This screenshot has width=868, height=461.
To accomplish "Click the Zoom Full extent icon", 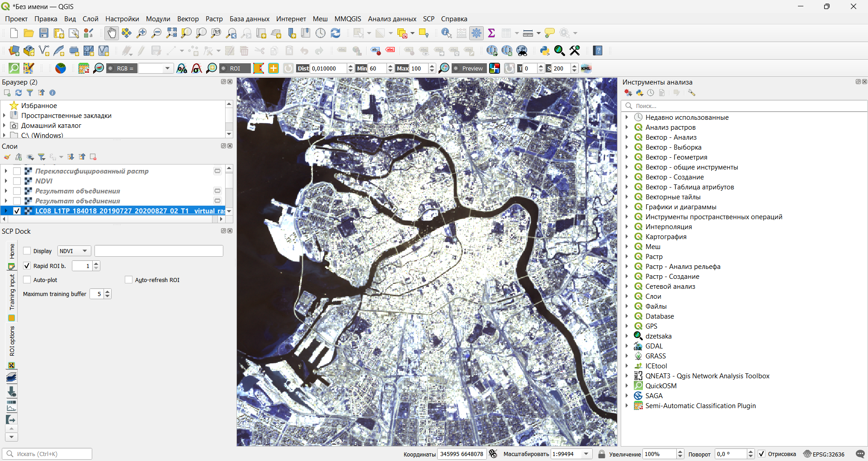I will point(171,33).
